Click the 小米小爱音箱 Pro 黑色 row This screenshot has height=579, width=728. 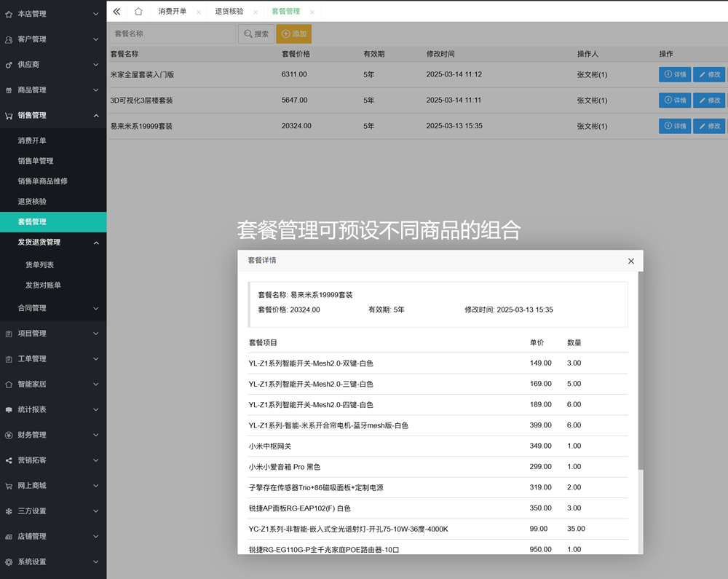[x=438, y=467]
